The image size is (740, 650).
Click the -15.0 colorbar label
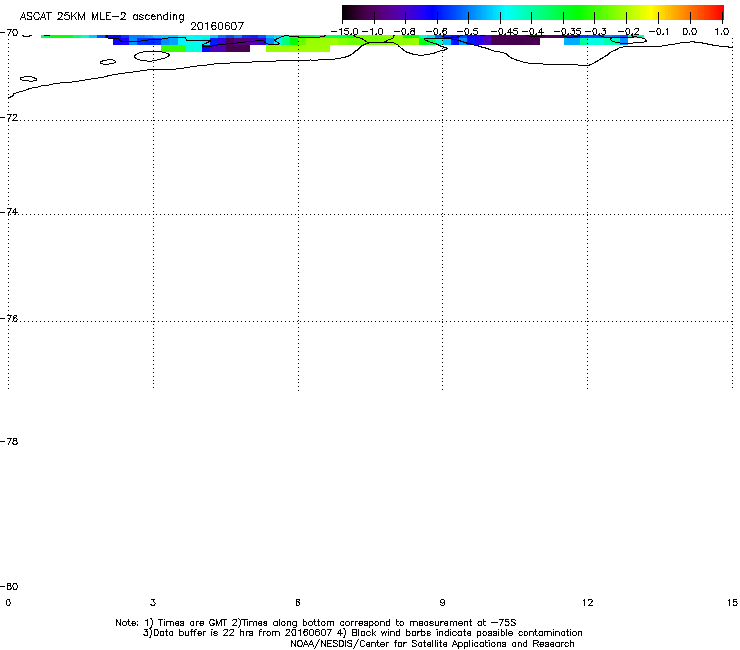345,32
